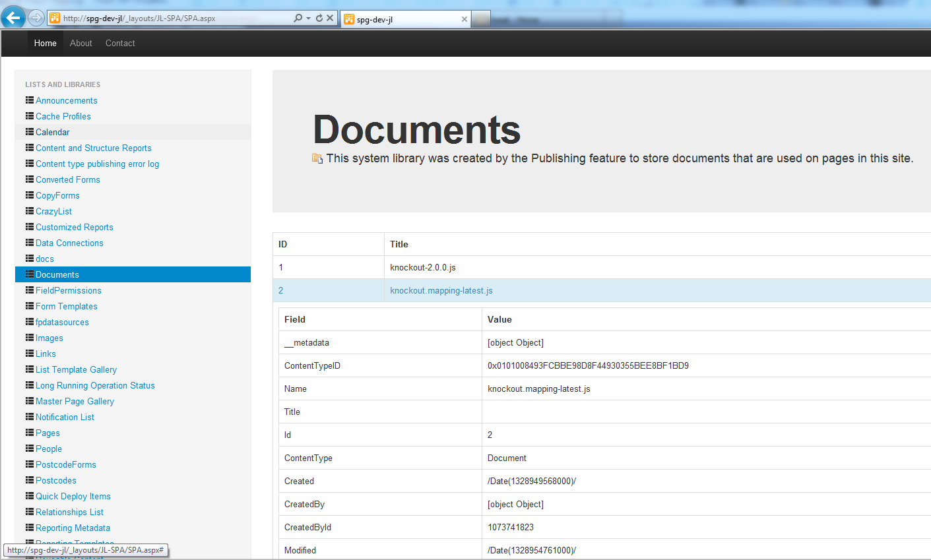This screenshot has height=560, width=931.
Task: Open the About menu item
Action: [81, 44]
